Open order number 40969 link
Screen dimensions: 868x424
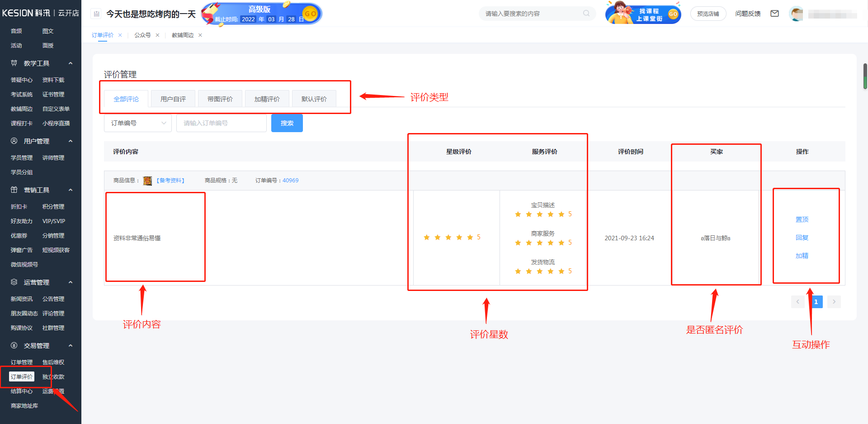tap(290, 181)
